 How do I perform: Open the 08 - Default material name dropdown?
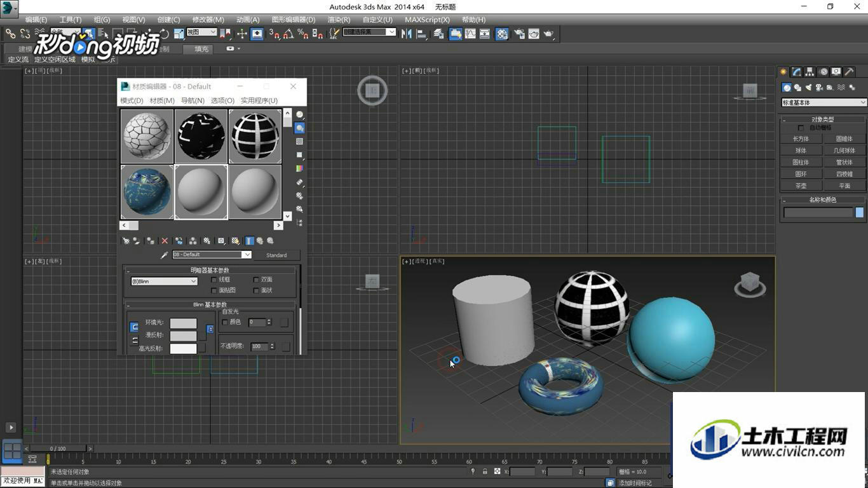point(212,255)
